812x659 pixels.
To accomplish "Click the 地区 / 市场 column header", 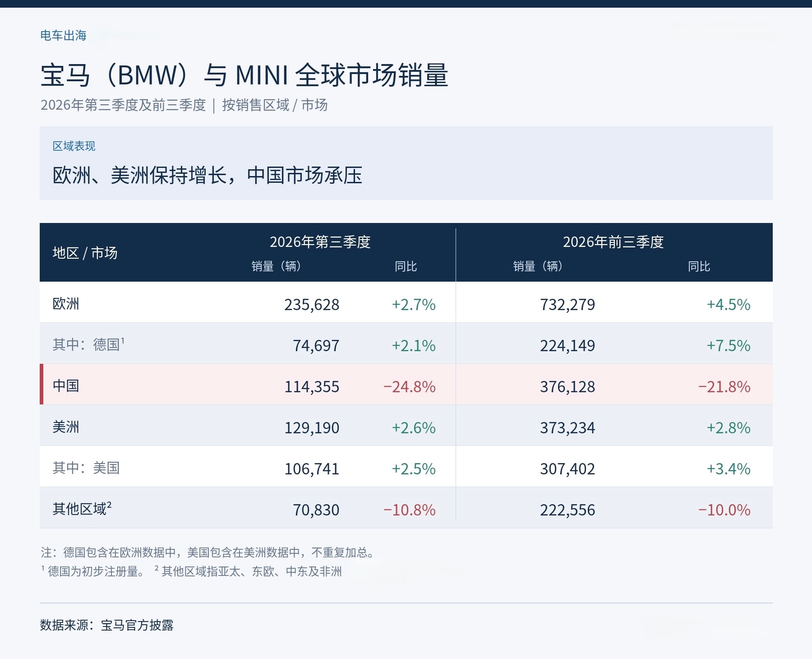I will pos(85,253).
